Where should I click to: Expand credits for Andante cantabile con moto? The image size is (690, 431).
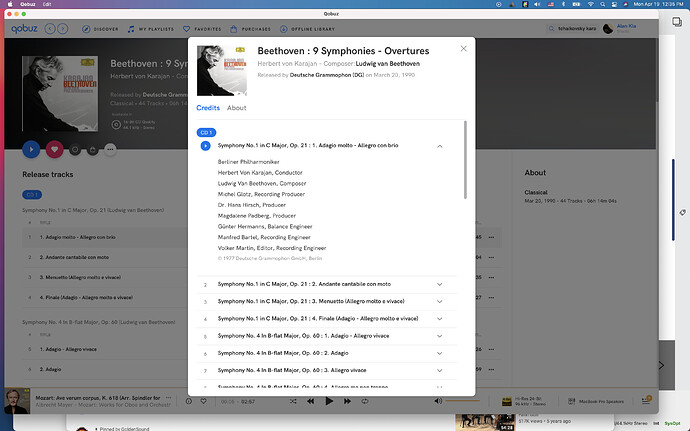coord(440,284)
